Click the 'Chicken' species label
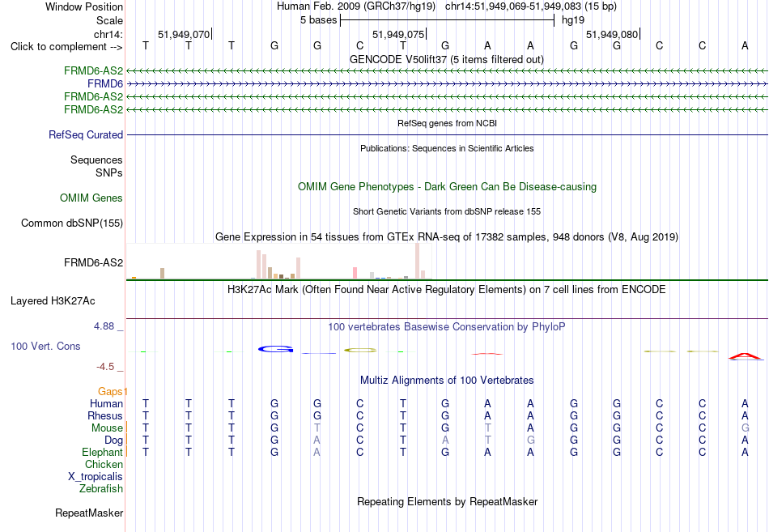The width and height of the screenshot is (769, 532). click(104, 464)
